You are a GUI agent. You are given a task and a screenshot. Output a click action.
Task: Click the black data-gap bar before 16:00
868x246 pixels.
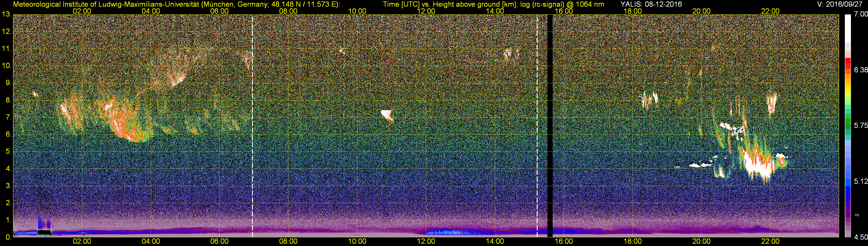tap(550, 126)
